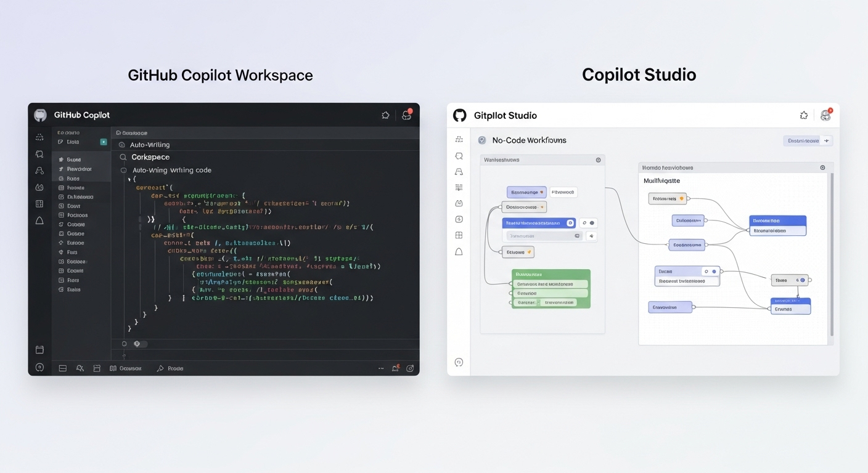Open the ellipsis menu in the dark bottom bar
The image size is (868, 473).
(x=381, y=368)
